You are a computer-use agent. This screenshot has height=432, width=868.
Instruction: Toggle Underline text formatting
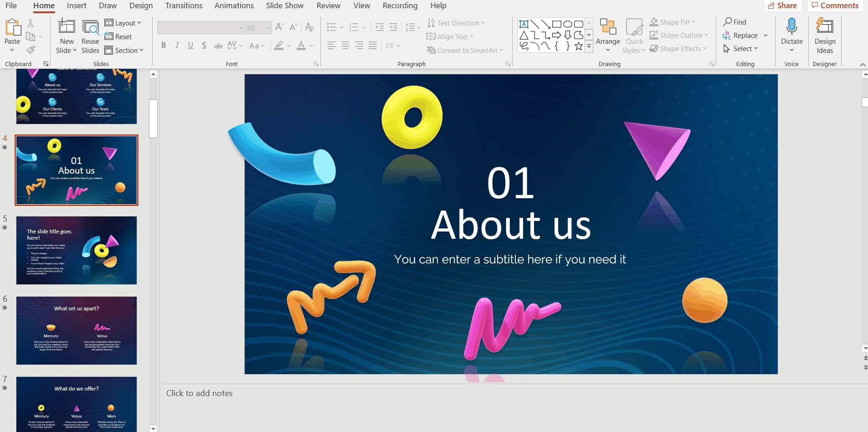[190, 45]
